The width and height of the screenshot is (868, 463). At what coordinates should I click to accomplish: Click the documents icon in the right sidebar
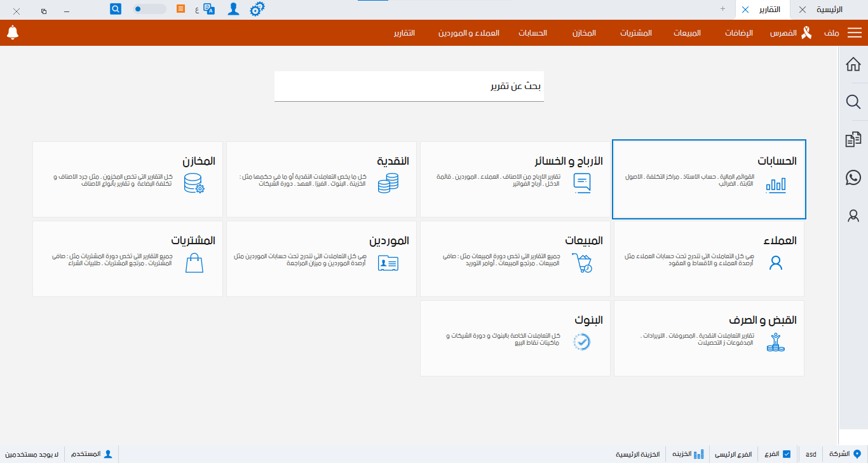853,139
